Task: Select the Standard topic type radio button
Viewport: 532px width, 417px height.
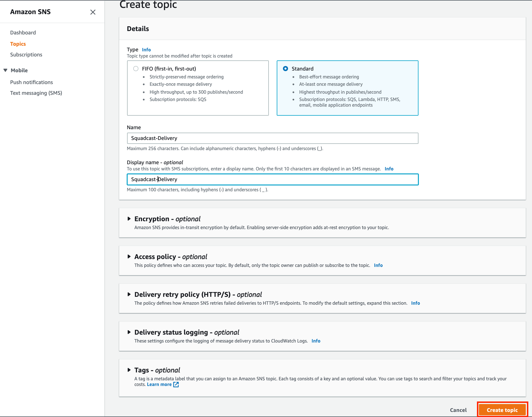Action: click(x=285, y=69)
